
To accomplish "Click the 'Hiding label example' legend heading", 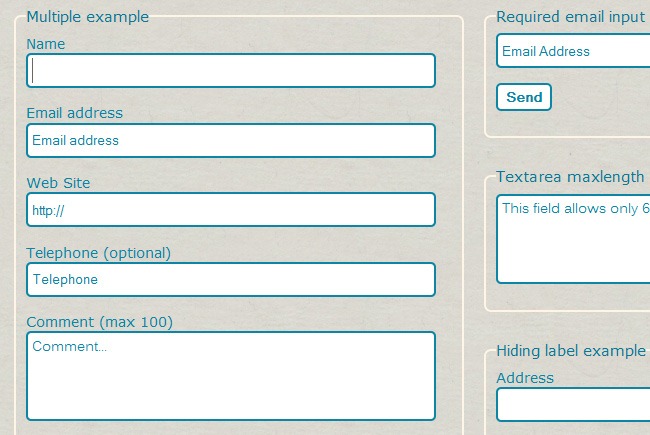I will (571, 351).
